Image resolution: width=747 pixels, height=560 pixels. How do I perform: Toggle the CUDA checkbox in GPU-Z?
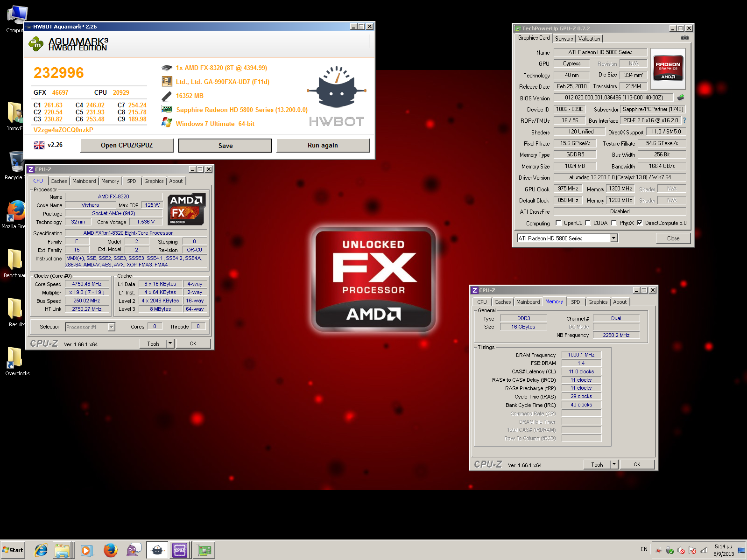(x=588, y=223)
